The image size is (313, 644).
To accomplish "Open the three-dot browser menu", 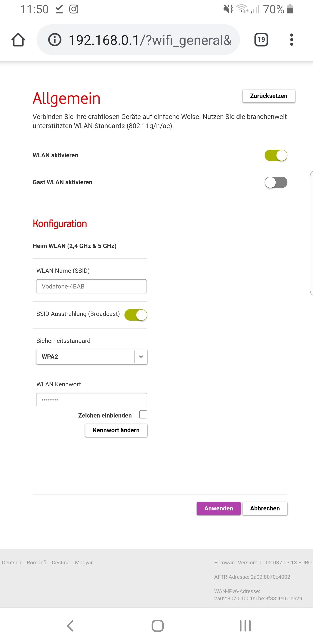I will click(x=291, y=40).
